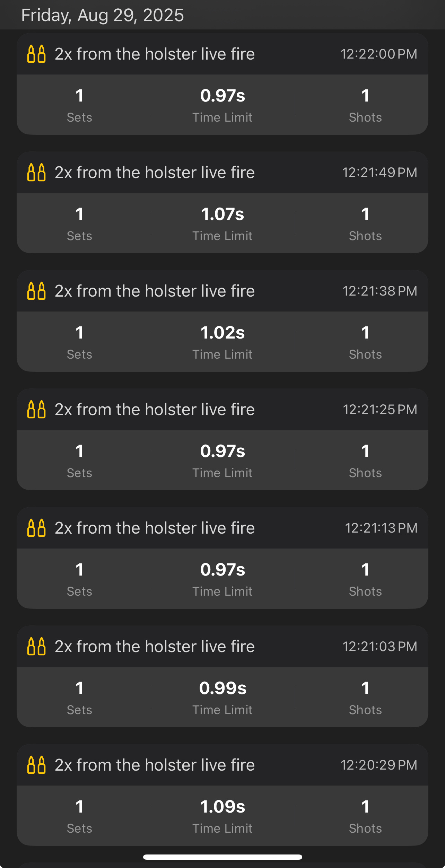Select the 12:21:25 PM timestamp
445x868 pixels.
[380, 410]
